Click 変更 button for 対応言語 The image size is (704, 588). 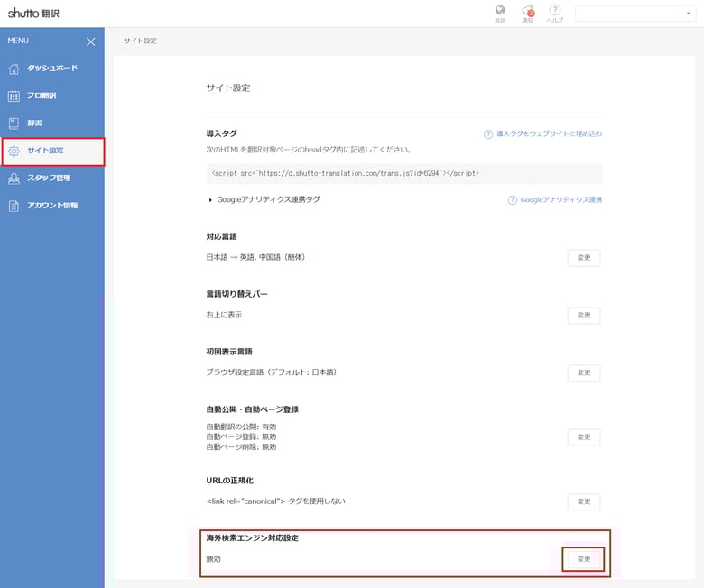[x=584, y=258]
